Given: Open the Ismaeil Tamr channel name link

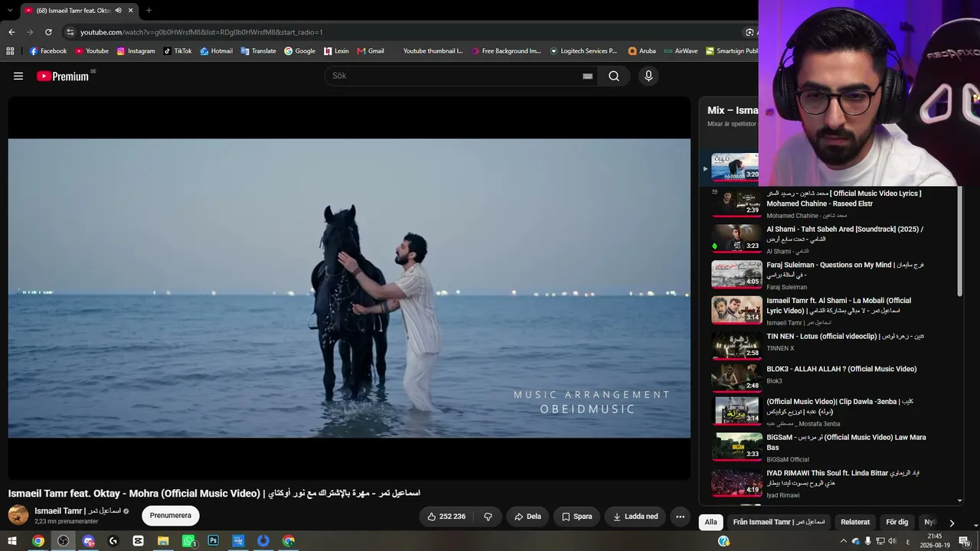Looking at the screenshot, I should [x=77, y=510].
